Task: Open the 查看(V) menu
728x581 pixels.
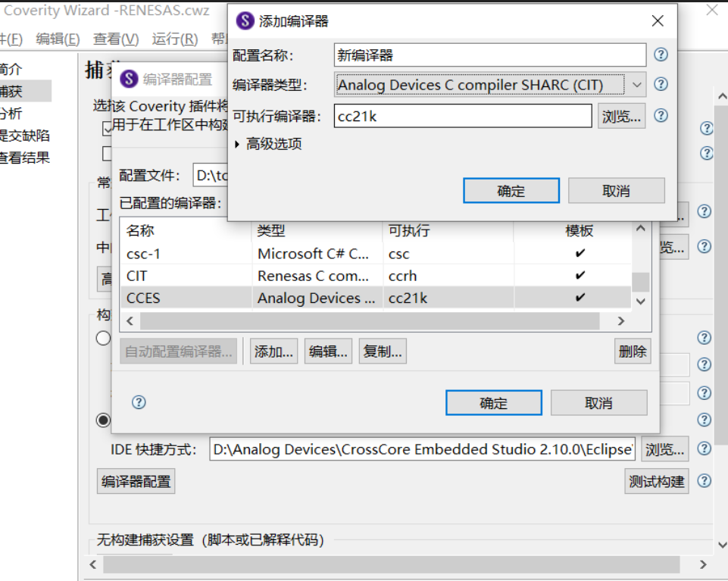Action: (x=116, y=39)
